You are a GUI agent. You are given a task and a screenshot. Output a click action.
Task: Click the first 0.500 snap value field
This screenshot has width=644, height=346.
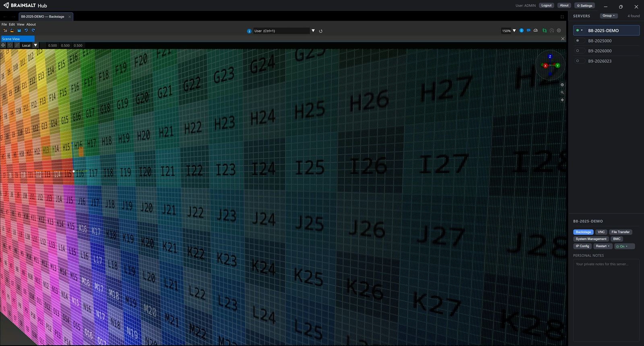click(52, 45)
